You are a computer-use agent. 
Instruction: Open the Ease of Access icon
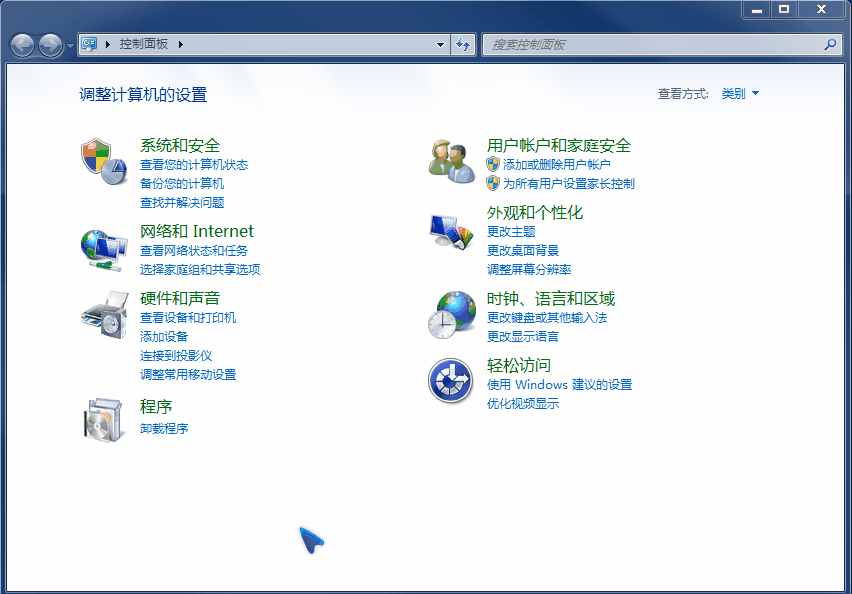click(450, 380)
